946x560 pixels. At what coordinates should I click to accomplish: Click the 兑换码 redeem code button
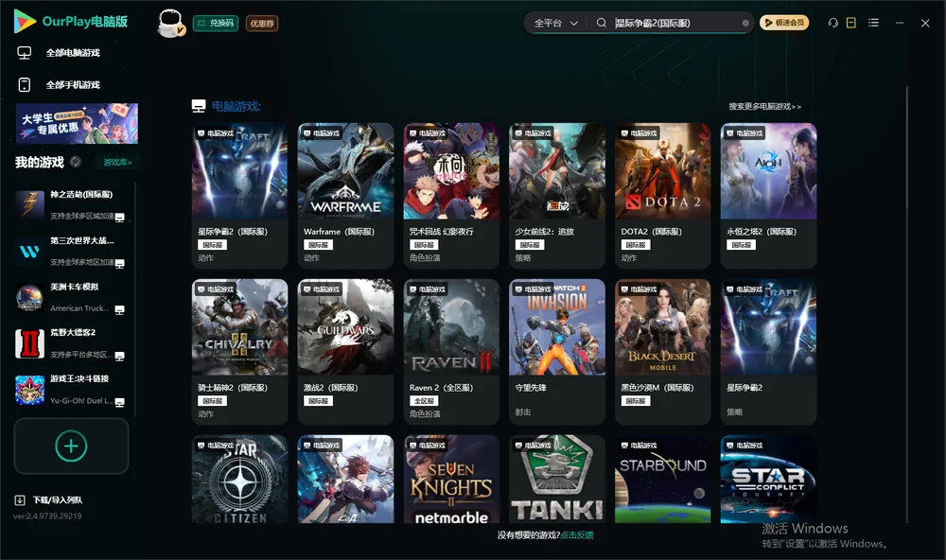(x=216, y=23)
